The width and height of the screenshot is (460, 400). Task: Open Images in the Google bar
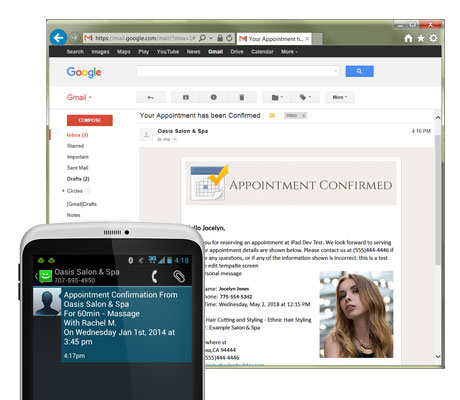point(100,52)
